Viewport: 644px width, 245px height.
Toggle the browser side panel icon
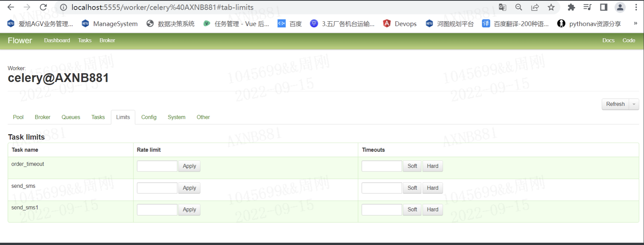[x=603, y=7]
